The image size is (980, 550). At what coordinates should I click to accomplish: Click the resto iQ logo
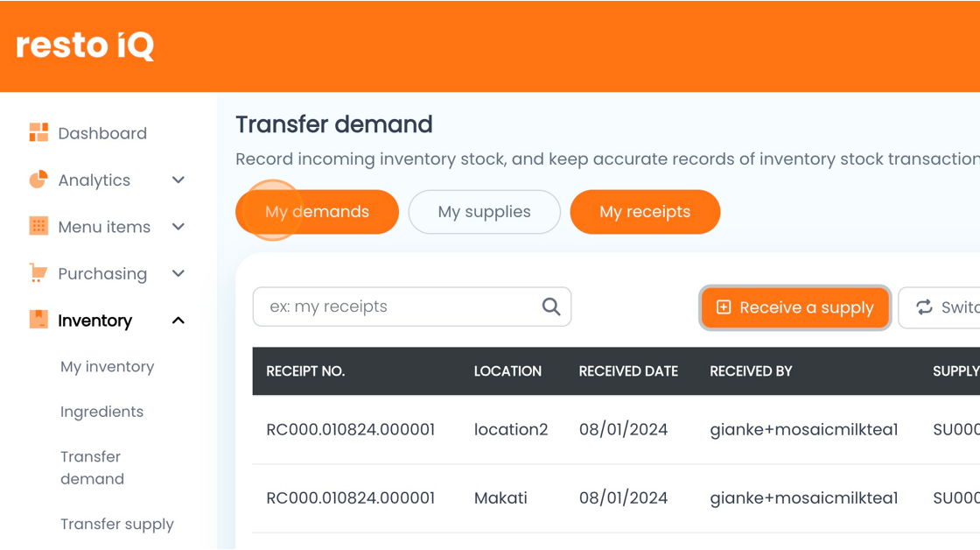[x=85, y=46]
